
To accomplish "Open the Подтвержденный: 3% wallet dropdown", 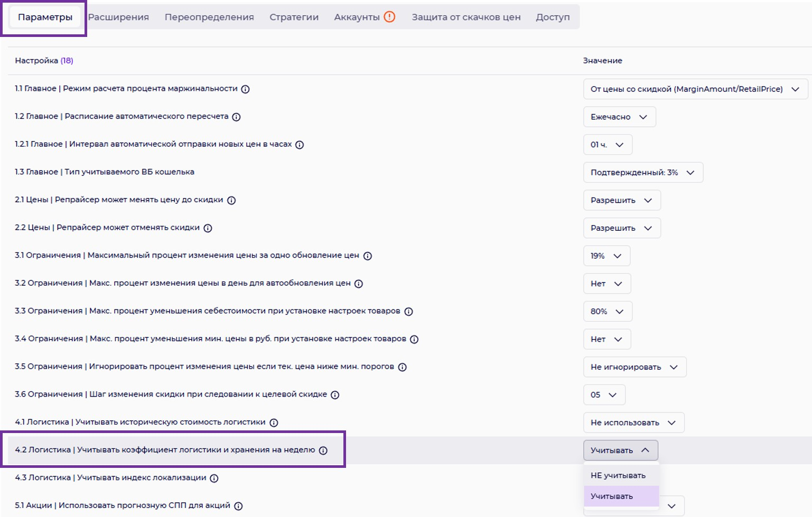I will coord(642,173).
